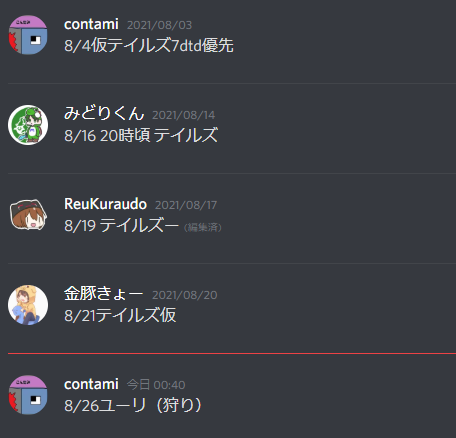The height and width of the screenshot is (438, 456).
Task: Click the 2021/08/20 timestamp
Action: pos(185,295)
